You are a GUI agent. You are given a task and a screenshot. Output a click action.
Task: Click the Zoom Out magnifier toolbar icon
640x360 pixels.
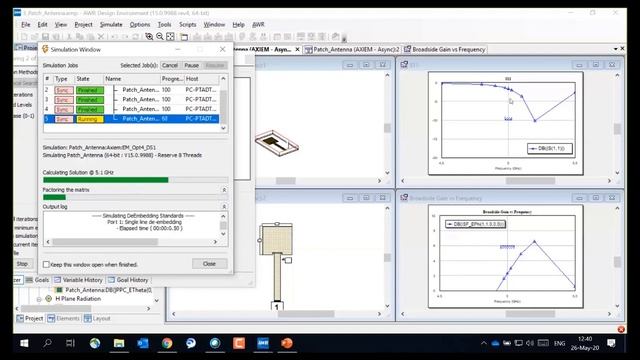pos(160,37)
